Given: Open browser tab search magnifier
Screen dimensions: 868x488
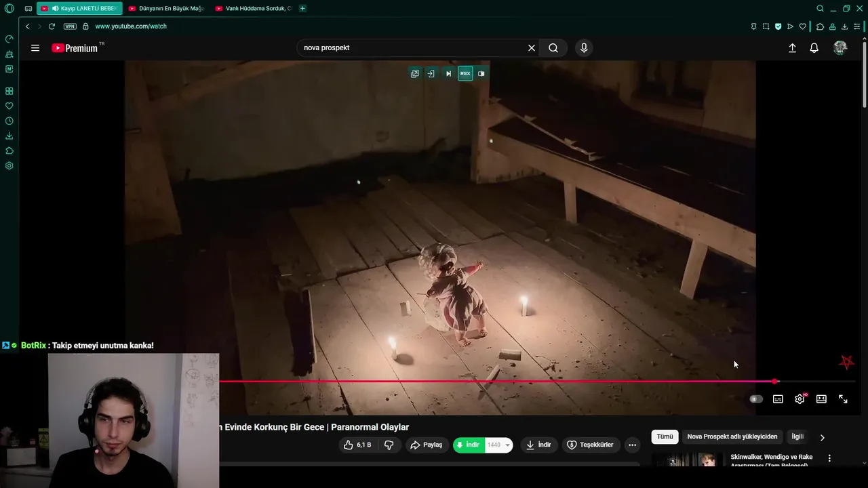Looking at the screenshot, I should [x=820, y=9].
